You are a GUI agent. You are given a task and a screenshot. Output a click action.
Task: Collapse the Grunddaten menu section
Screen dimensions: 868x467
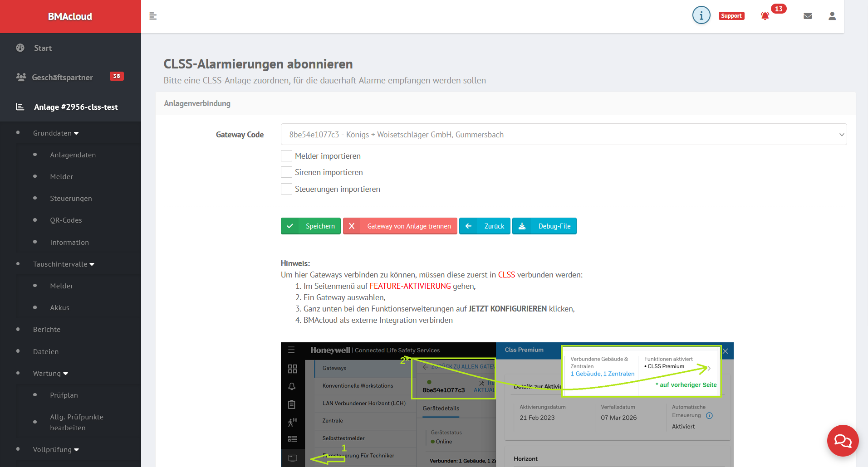56,133
